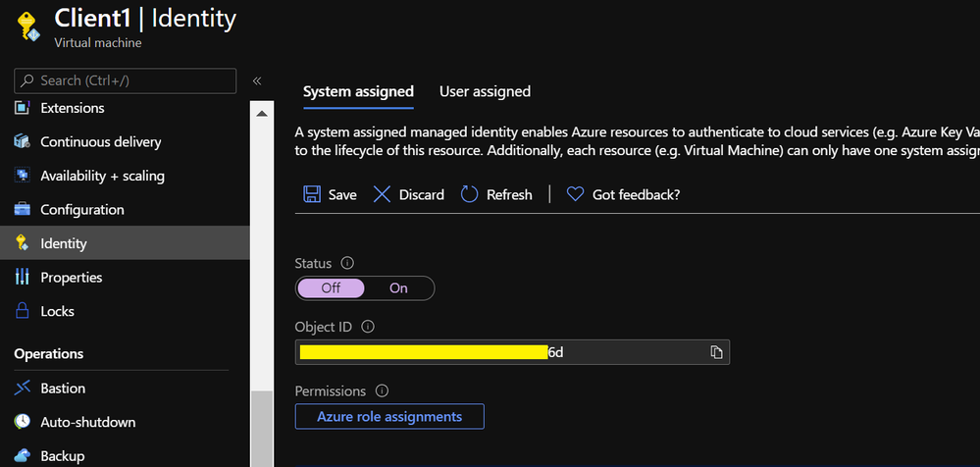Click the Identity key icon in sidebar

pyautogui.click(x=22, y=243)
